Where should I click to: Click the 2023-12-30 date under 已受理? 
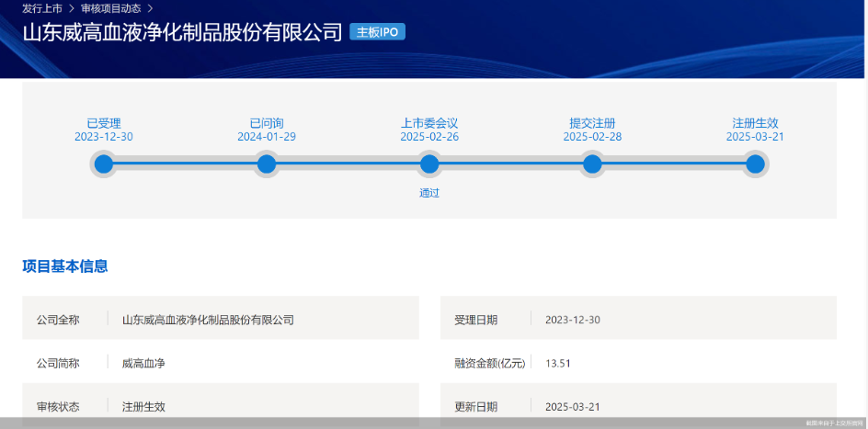[x=104, y=137]
